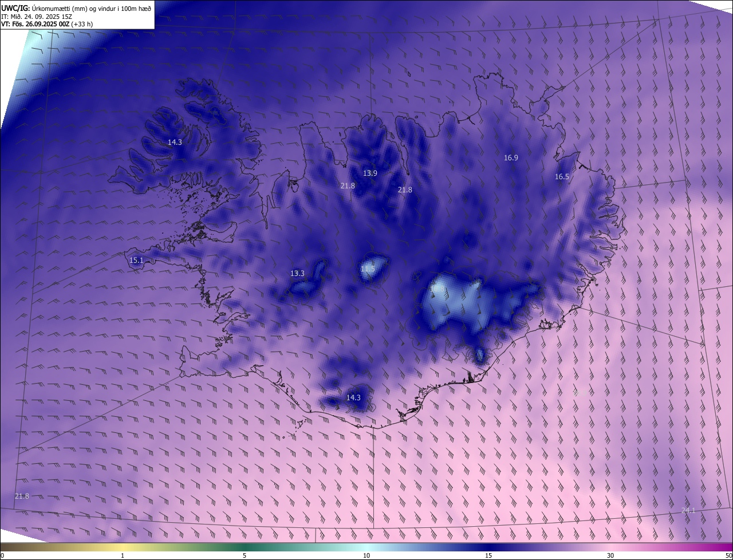Click the 16.5 value label on the map
The height and width of the screenshot is (560, 733).
pyautogui.click(x=562, y=177)
